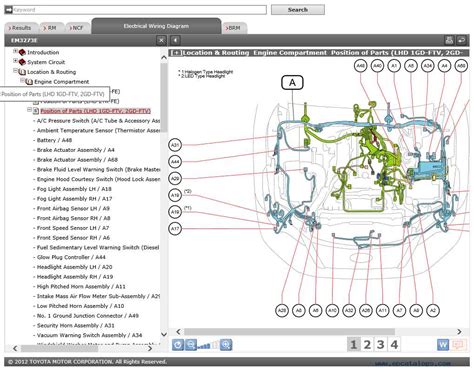Click the comment bubble icon
The image size is (474, 371).
(x=459, y=345)
